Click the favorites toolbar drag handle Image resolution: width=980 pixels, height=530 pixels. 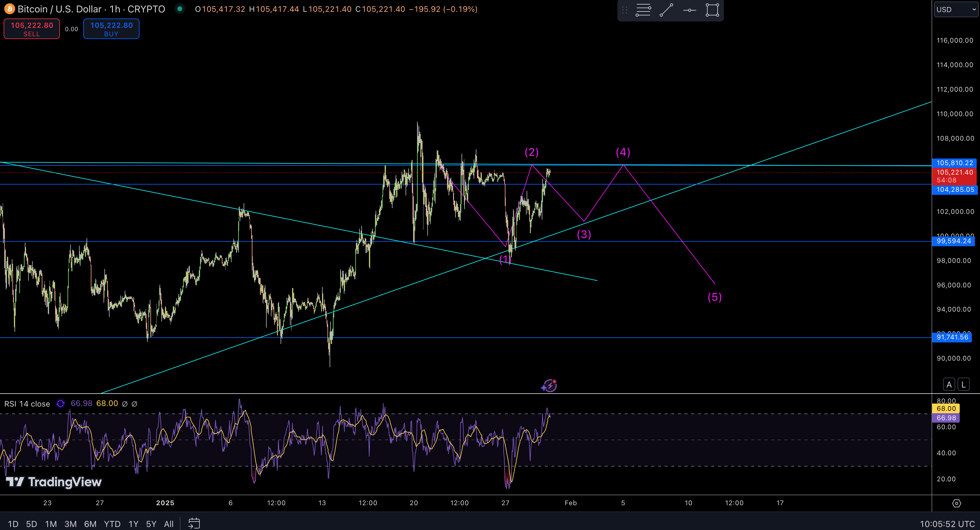coord(624,10)
